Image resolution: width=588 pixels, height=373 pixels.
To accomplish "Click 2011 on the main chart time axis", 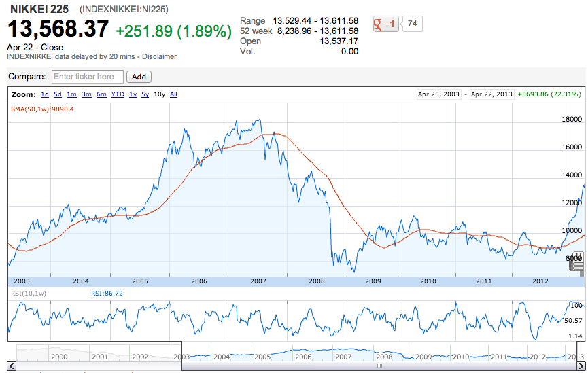I will (484, 281).
